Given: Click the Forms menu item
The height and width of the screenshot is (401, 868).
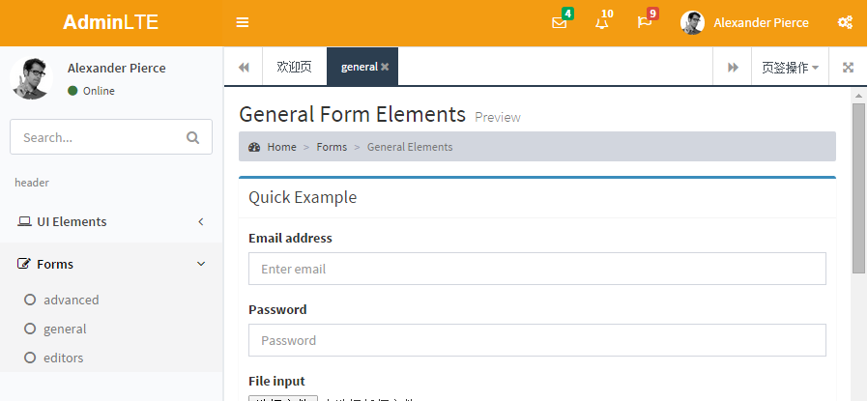Looking at the screenshot, I should point(111,264).
